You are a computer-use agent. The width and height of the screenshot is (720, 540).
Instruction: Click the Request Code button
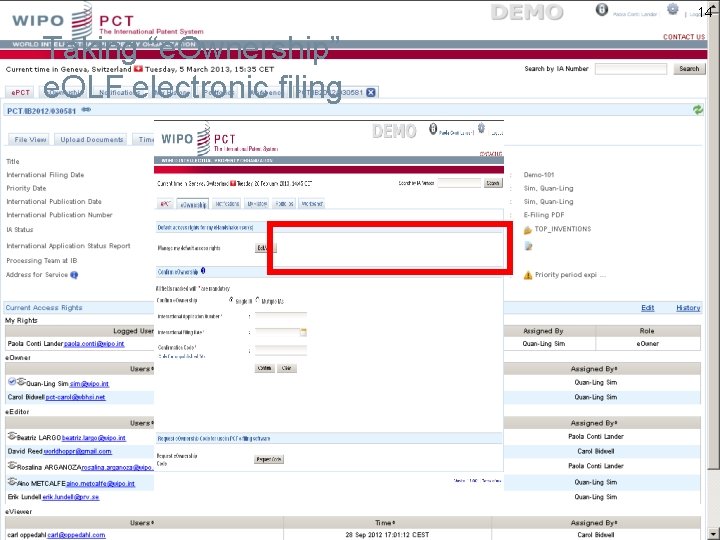point(269,459)
